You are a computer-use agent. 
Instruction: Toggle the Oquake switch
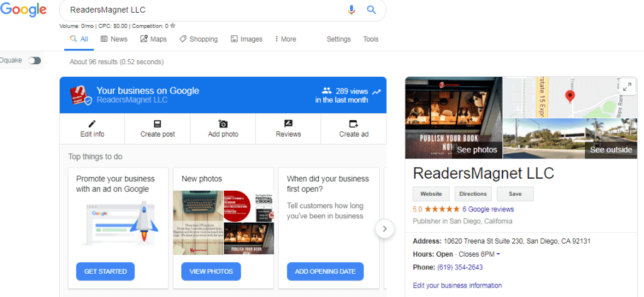[35, 61]
